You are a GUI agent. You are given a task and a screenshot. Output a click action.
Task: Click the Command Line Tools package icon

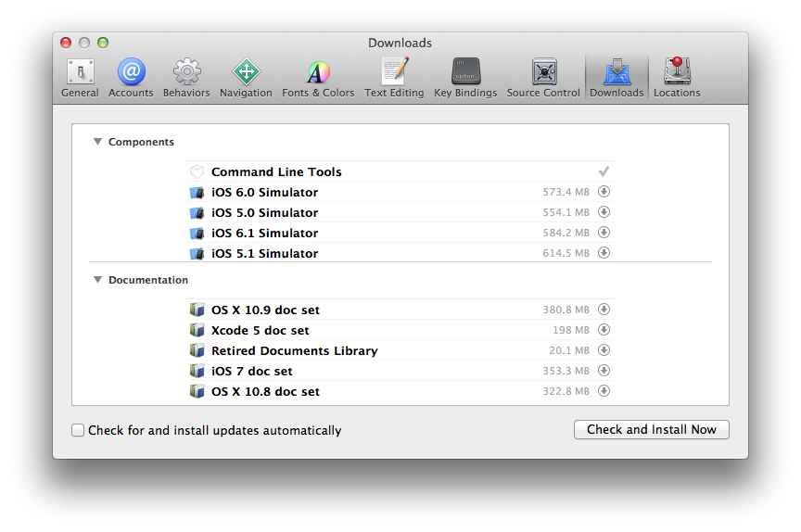coord(197,171)
